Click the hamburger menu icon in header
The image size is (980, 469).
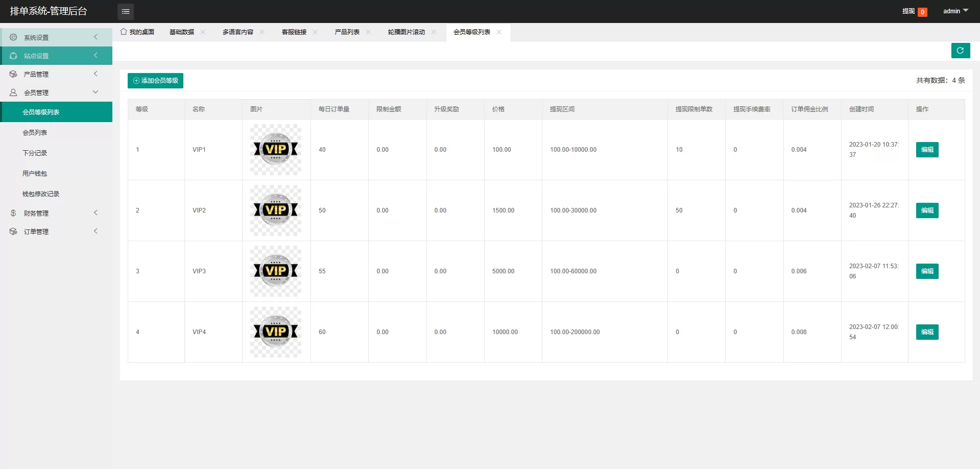tap(125, 11)
